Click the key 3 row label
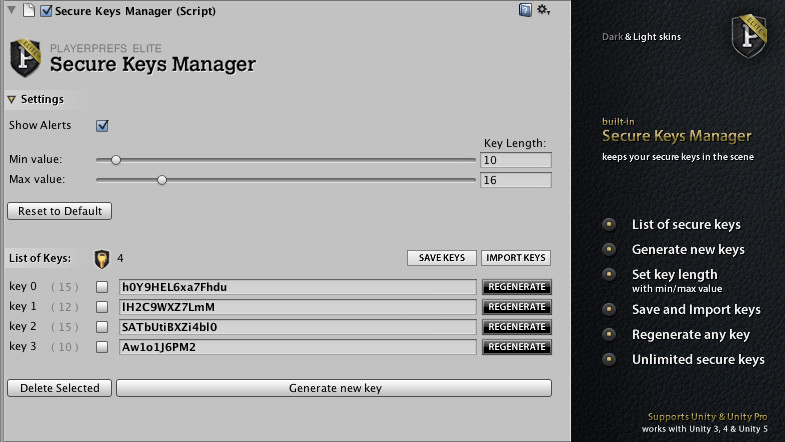The image size is (785, 442). coord(23,346)
